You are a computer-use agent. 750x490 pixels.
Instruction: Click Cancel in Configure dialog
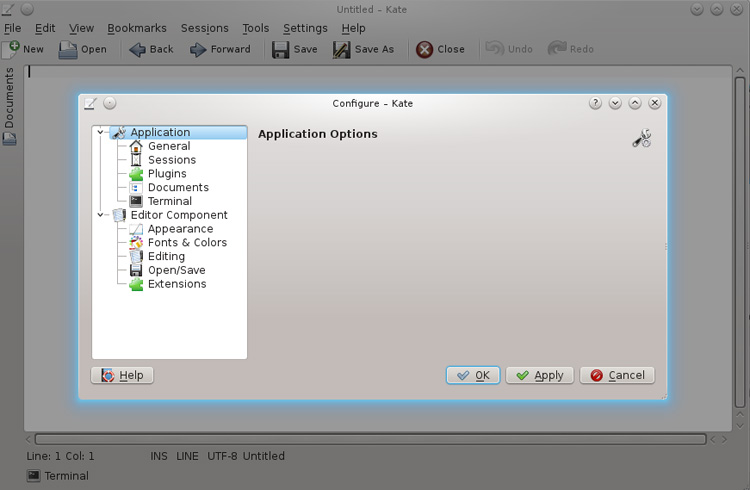[x=617, y=375]
